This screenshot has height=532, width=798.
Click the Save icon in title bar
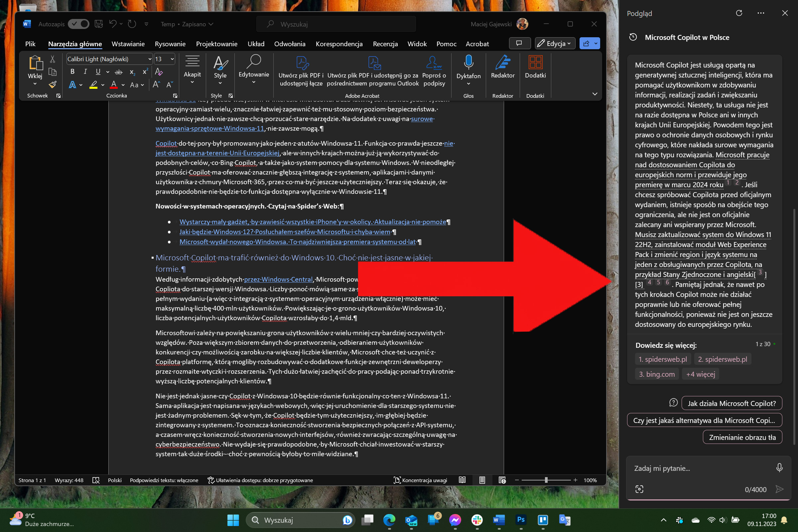coord(99,24)
